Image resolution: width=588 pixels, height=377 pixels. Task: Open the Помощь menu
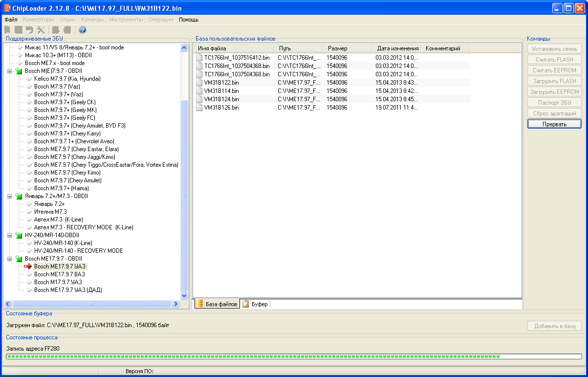click(x=189, y=20)
